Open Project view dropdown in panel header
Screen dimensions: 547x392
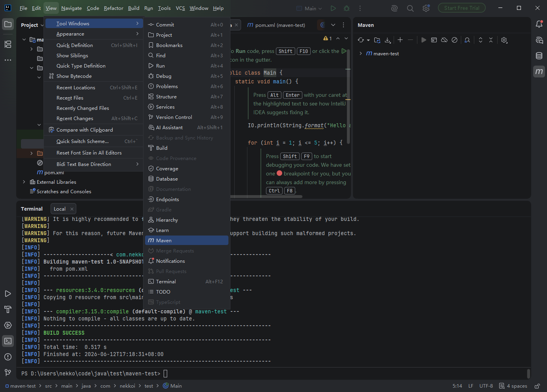pyautogui.click(x=32, y=25)
